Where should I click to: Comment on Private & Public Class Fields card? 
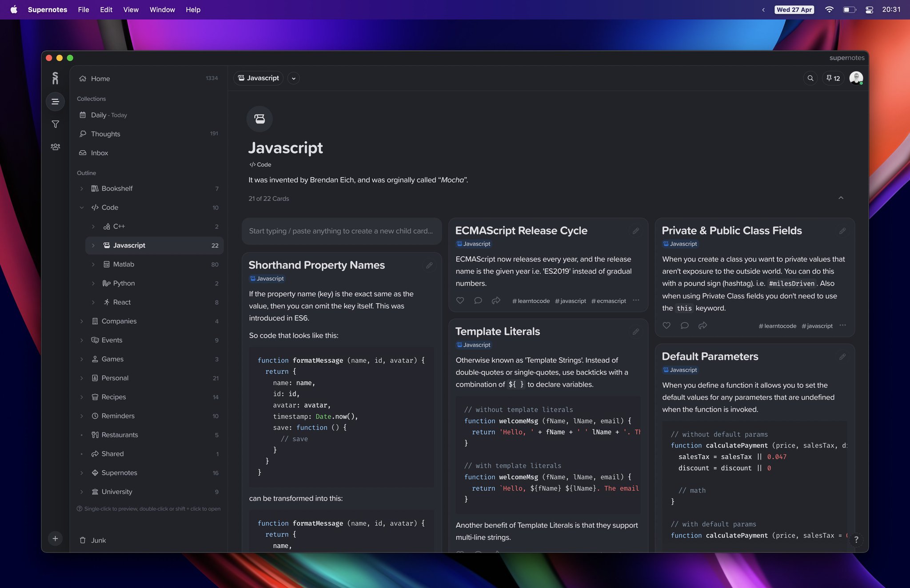(684, 326)
